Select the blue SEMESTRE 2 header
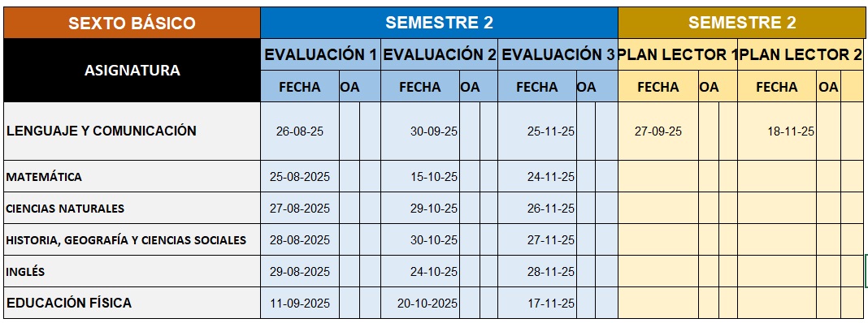Image resolution: width=868 pixels, height=323 pixels. point(439,23)
